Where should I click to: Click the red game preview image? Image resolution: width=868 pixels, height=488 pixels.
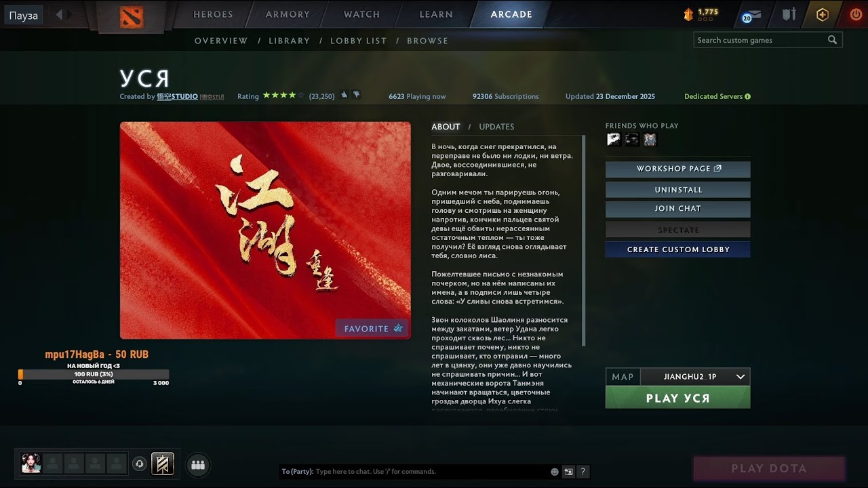(265, 230)
